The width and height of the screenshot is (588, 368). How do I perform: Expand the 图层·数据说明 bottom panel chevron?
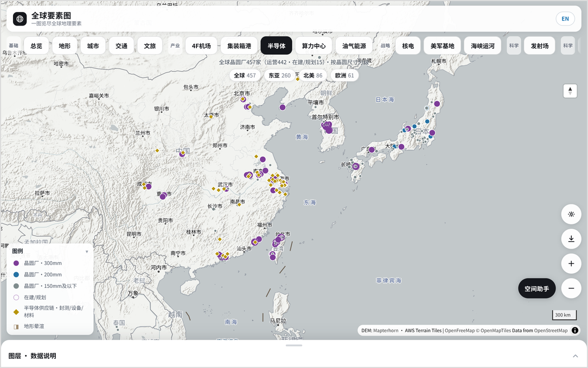pos(575,356)
